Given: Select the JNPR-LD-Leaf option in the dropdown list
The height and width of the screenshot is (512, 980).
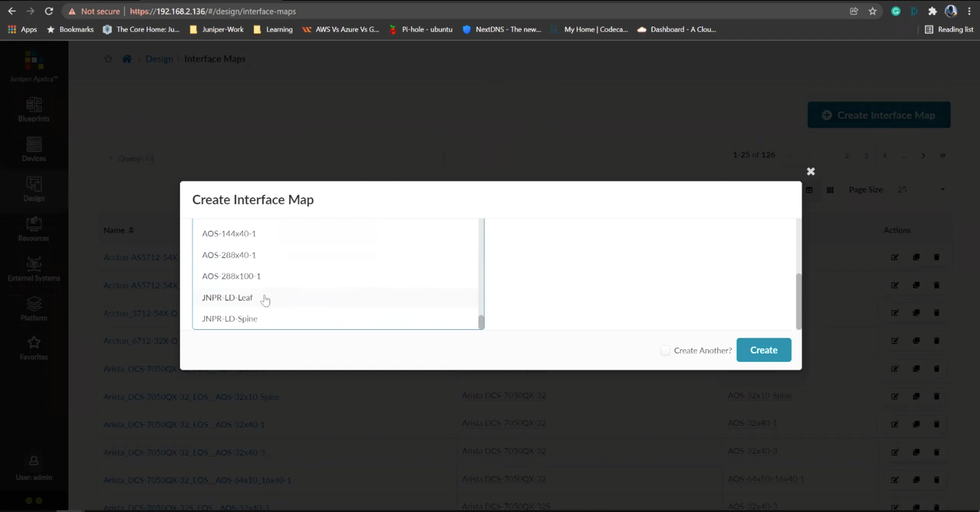Looking at the screenshot, I should (336, 298).
